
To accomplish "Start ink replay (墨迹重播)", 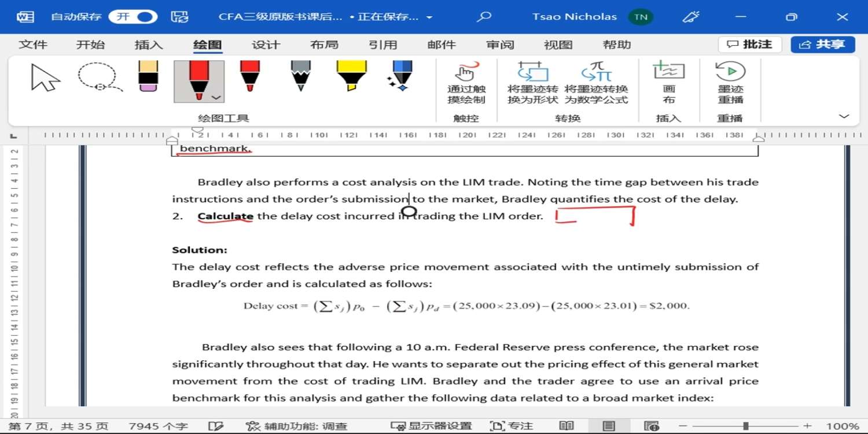I will pyautogui.click(x=730, y=83).
